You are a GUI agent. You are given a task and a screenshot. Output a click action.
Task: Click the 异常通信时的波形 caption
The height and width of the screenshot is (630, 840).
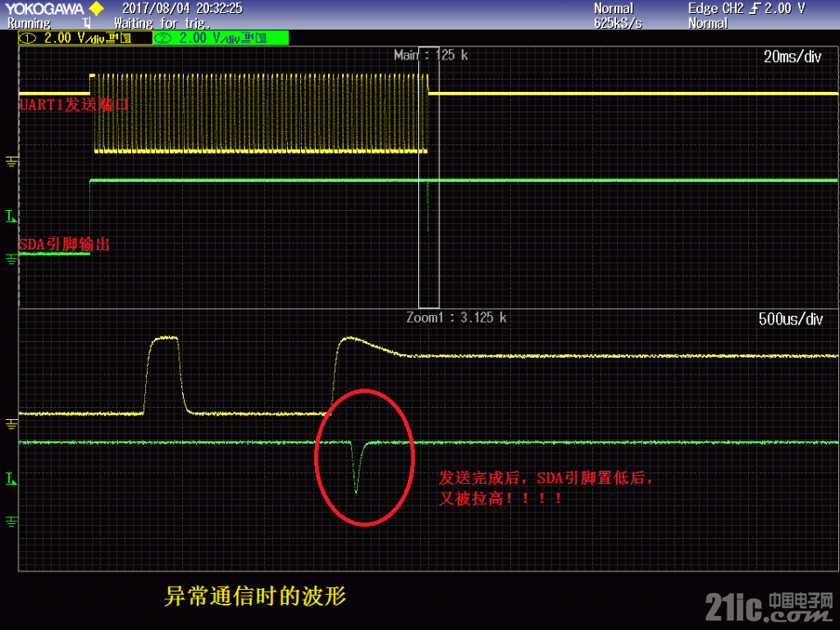click(255, 596)
